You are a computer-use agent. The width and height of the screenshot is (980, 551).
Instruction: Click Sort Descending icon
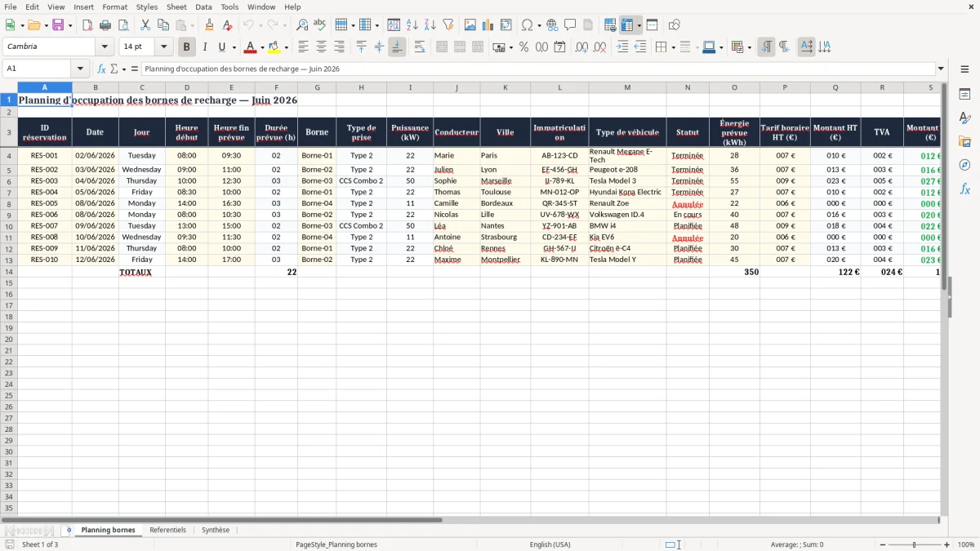(430, 25)
